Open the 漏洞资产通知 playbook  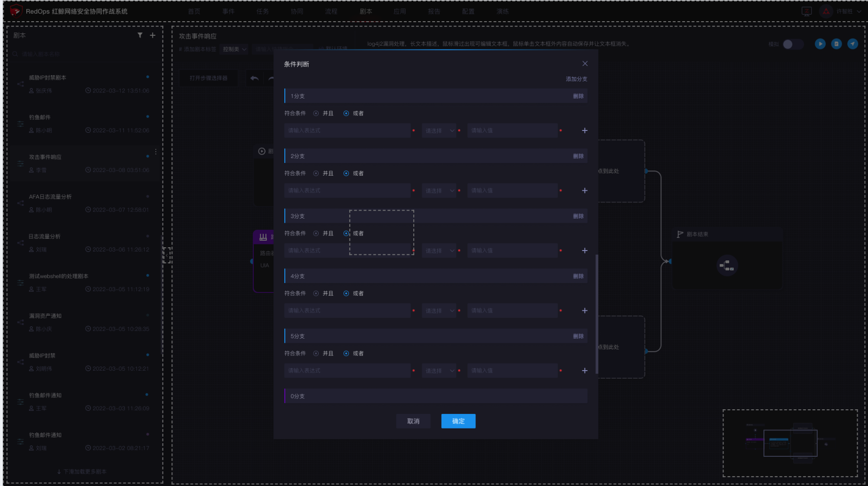coord(85,322)
